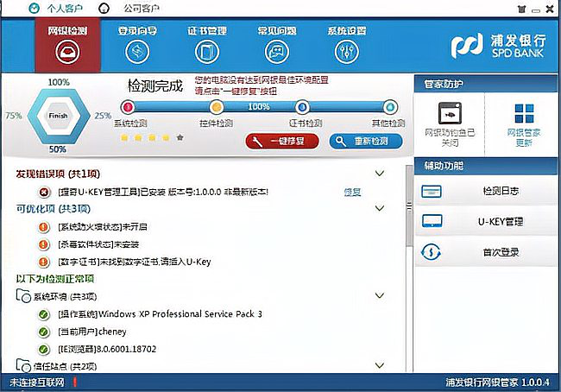Viewport: 561px width, 392px height.
Task: Open the 证书管理 tab
Action: [x=207, y=45]
